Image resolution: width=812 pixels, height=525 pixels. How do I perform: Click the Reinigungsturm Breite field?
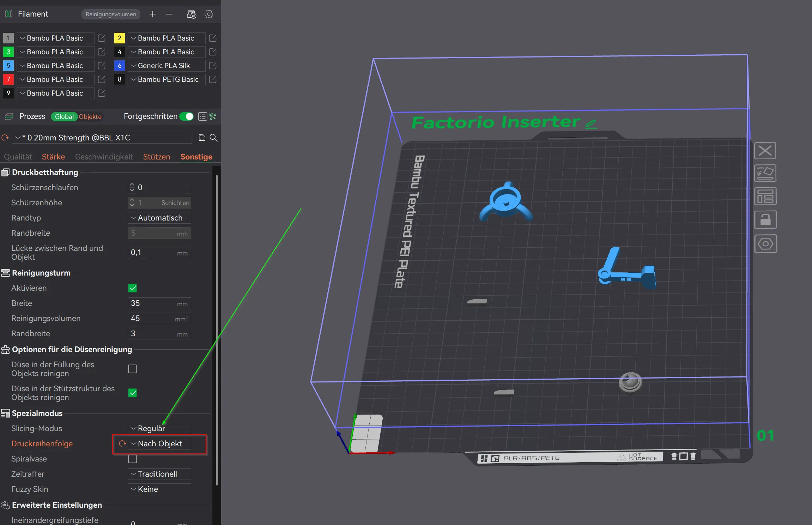[x=159, y=303]
